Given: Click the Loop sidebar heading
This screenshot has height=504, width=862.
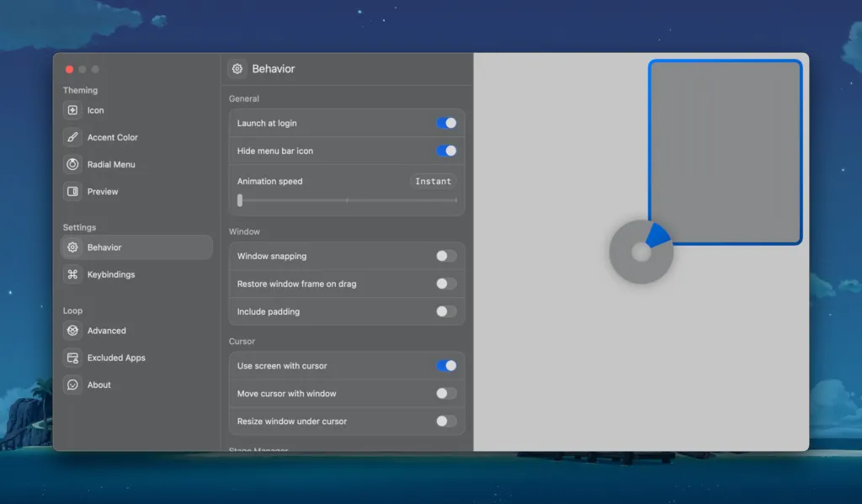Looking at the screenshot, I should pos(72,310).
